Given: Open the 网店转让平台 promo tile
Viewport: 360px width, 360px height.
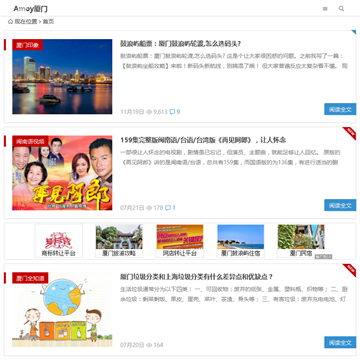Looking at the screenshot, I should click(180, 241).
